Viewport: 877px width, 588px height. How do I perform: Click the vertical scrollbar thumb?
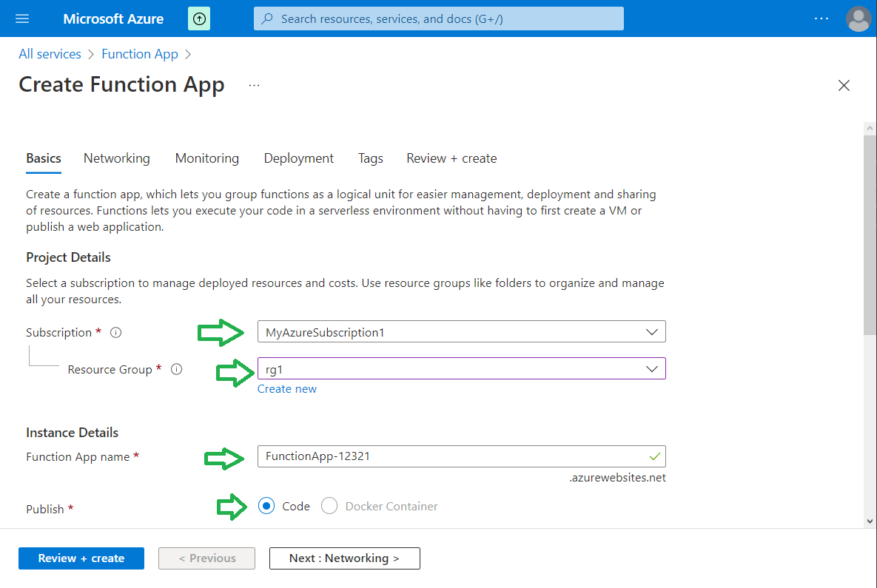tap(870, 234)
